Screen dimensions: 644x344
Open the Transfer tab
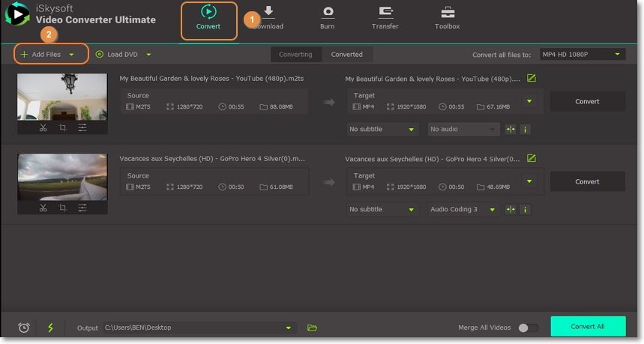click(x=385, y=19)
